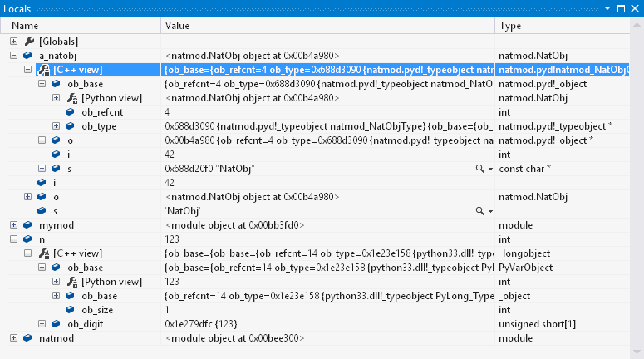644x359 pixels.
Task: Click the wrench icon beside [Globals]
Action: point(30,41)
